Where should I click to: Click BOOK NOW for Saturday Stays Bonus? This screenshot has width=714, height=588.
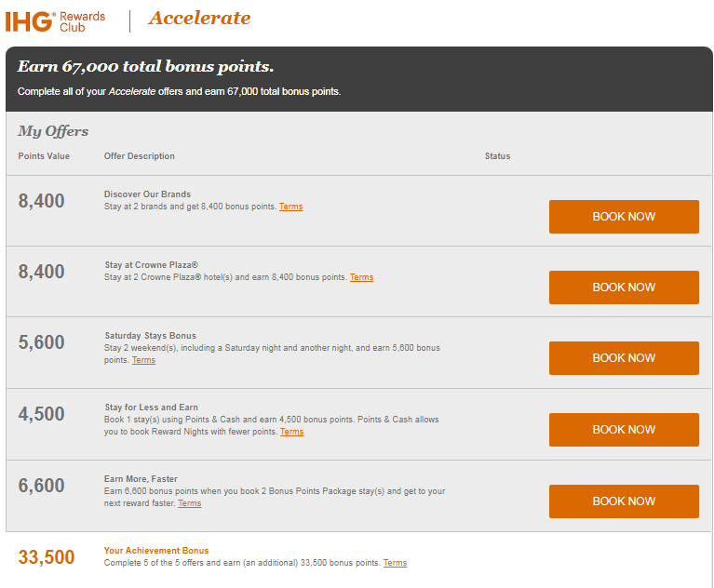pos(624,358)
